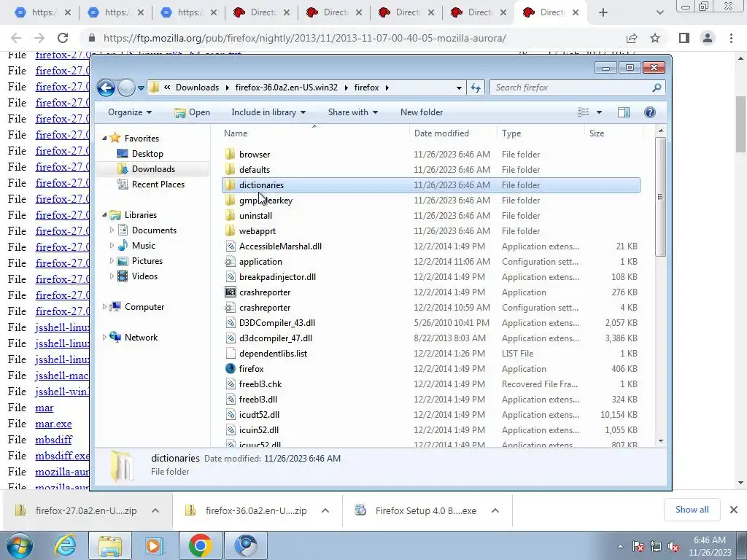This screenshot has width=747, height=560.
Task: Open the Share with menu
Action: click(x=352, y=112)
